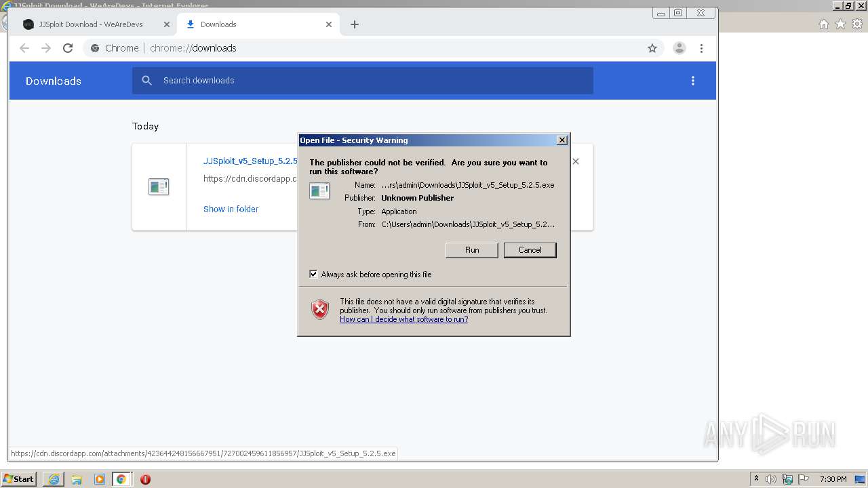The image size is (868, 488).
Task: Uncheck Always ask before opening this file
Action: point(313,274)
